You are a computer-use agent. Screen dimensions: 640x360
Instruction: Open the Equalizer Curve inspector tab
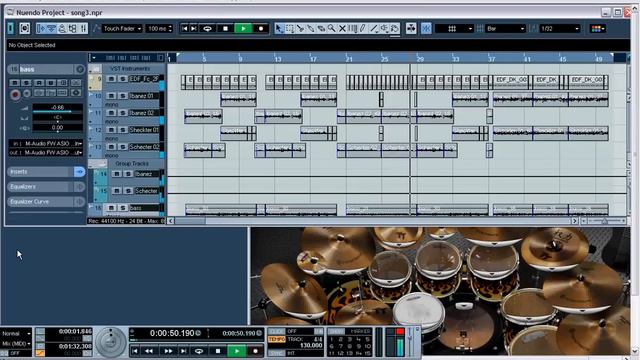[46, 202]
